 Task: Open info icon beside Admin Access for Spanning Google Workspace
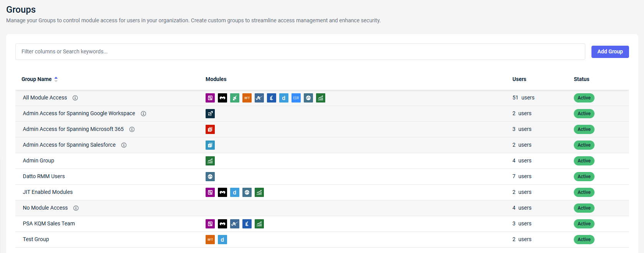click(x=143, y=114)
